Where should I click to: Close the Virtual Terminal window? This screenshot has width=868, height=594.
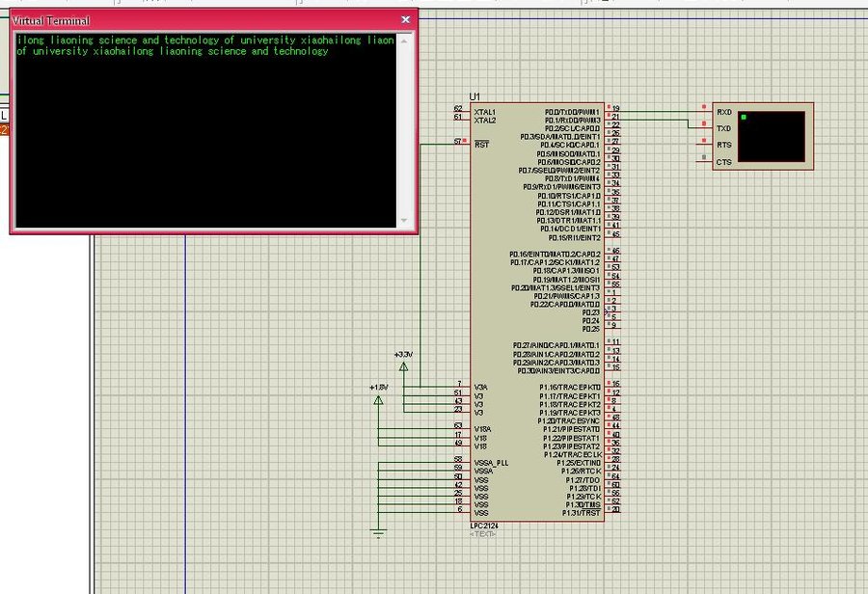pos(406,19)
